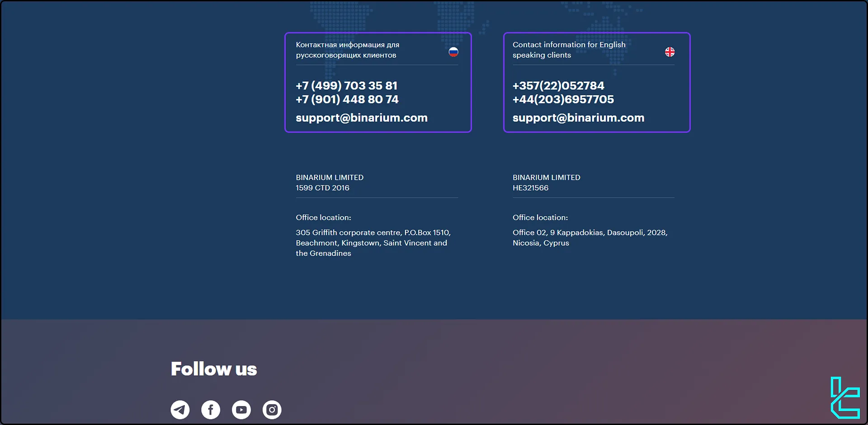Open the Telegram social icon
Screen dimensions: 868x425
point(180,410)
